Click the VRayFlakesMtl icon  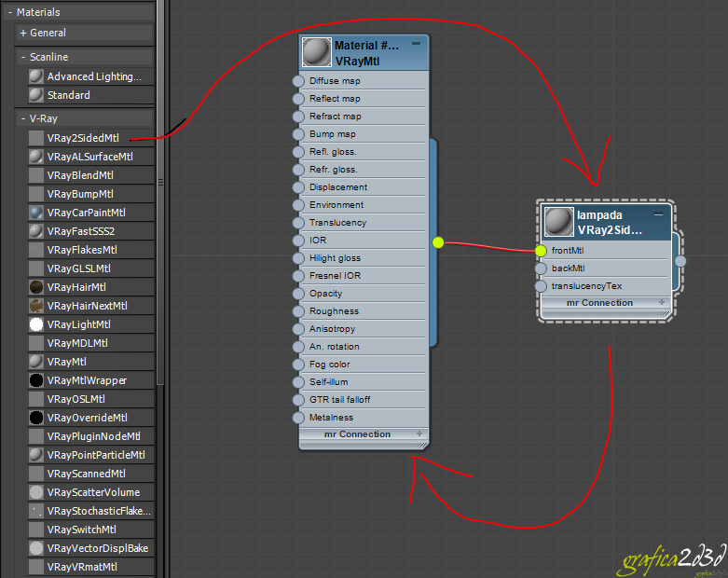pyautogui.click(x=36, y=250)
